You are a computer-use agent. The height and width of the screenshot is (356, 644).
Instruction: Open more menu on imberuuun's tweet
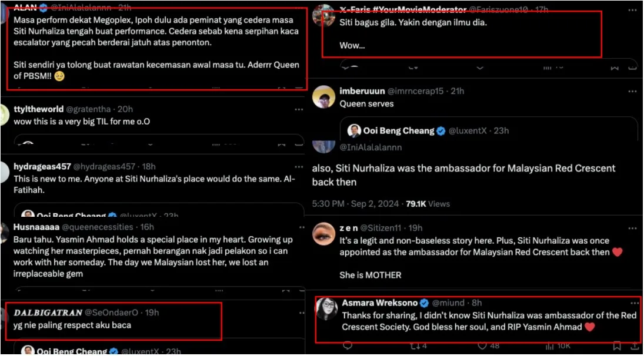click(632, 92)
